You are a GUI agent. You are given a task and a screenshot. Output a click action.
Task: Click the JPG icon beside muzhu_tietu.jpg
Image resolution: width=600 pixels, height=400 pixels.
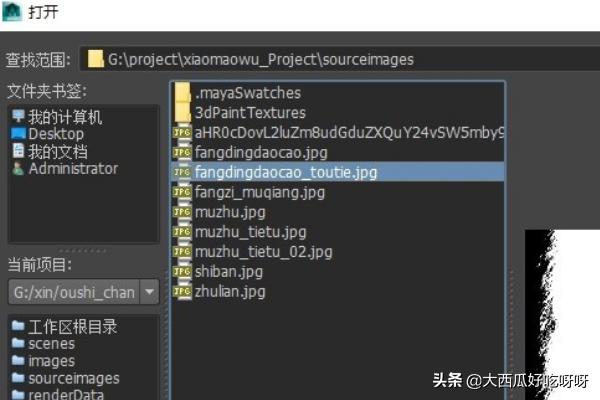[182, 232]
